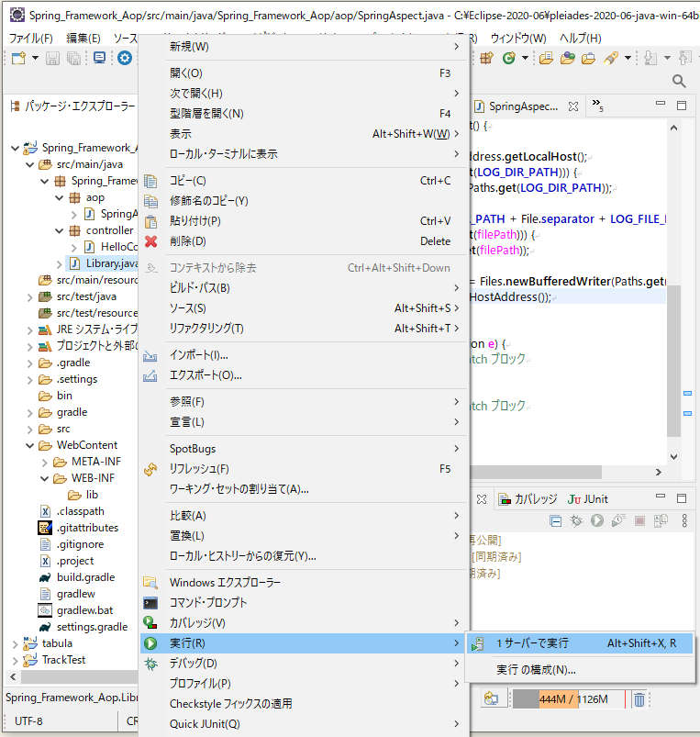
Task: Open ビルド・パス(B) submenu
Action: [305, 288]
